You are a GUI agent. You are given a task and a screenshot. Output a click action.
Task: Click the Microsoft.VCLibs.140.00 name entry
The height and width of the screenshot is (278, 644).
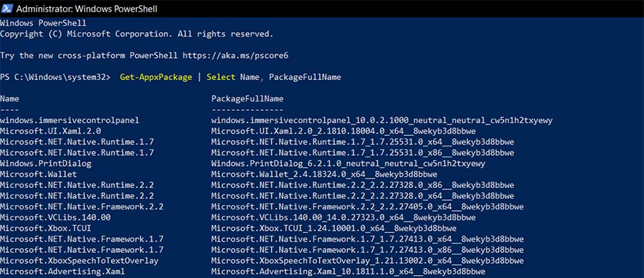pos(55,217)
